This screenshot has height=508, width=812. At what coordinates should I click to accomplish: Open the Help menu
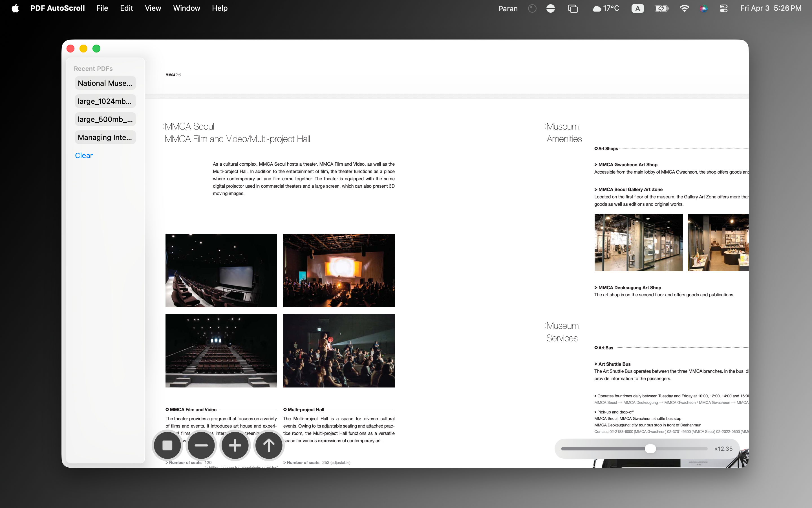(x=220, y=8)
